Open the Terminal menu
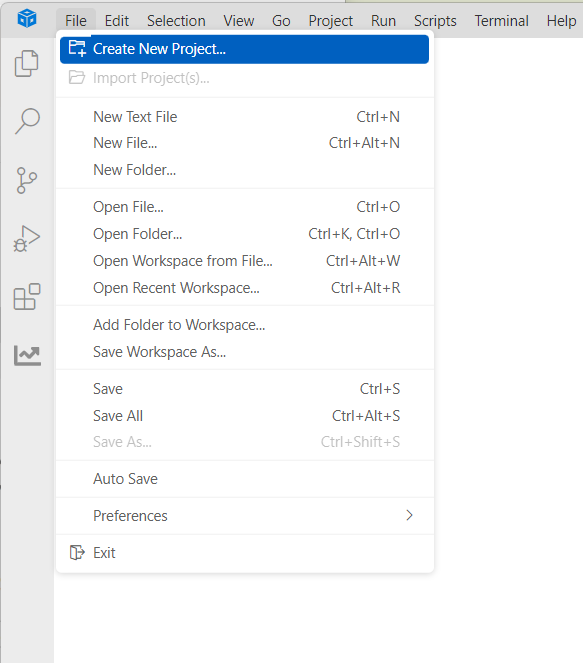This screenshot has width=583, height=663. coord(501,21)
